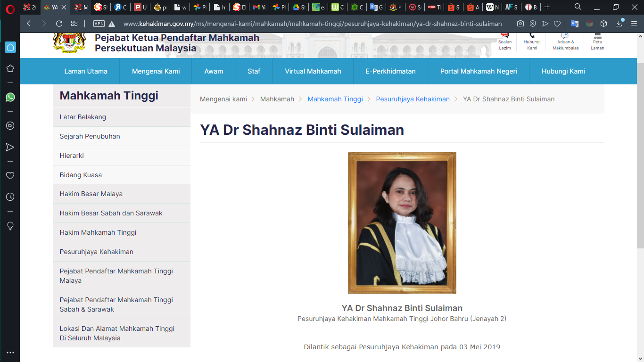Click the Hubungi Kami phone icon
This screenshot has width=644, height=362.
(x=532, y=36)
